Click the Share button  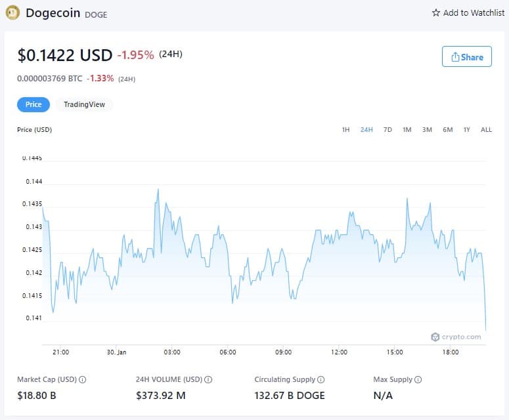coord(467,56)
